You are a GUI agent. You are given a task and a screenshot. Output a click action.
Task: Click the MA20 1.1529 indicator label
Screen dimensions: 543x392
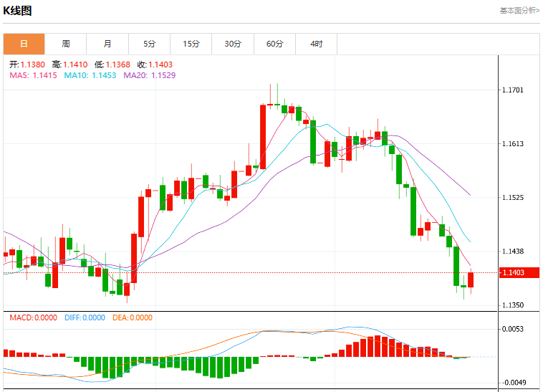[x=150, y=75]
